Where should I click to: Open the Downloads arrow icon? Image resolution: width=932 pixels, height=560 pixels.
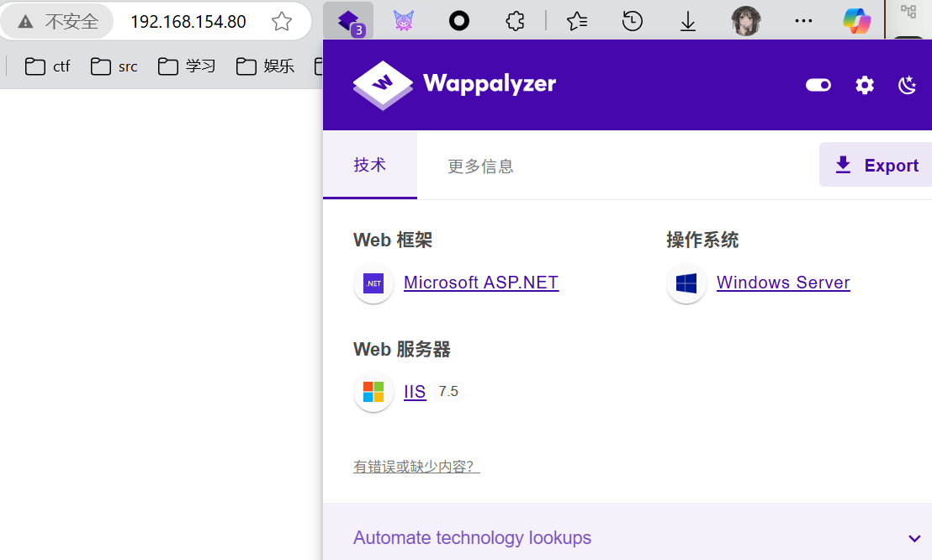688,21
